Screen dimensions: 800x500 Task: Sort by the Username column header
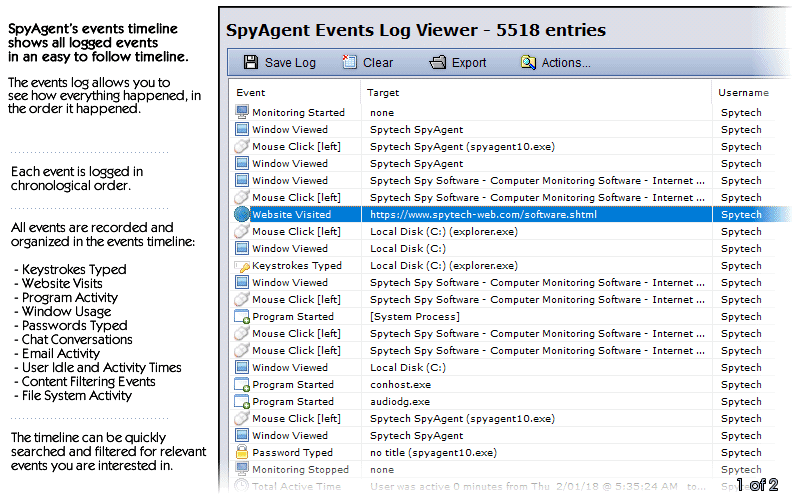(743, 93)
